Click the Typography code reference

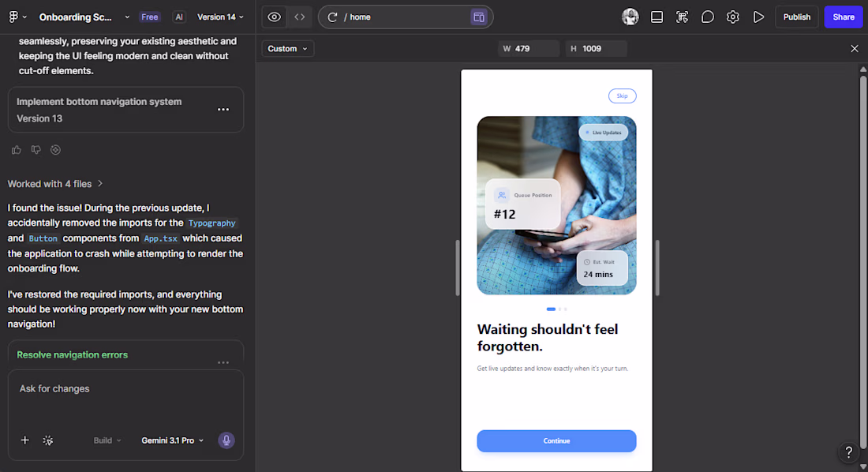click(212, 223)
